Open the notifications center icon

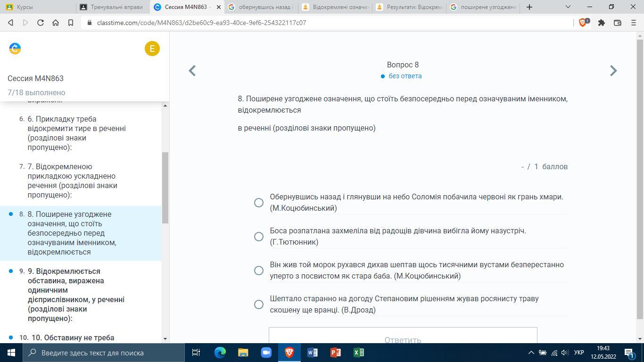[630, 353]
